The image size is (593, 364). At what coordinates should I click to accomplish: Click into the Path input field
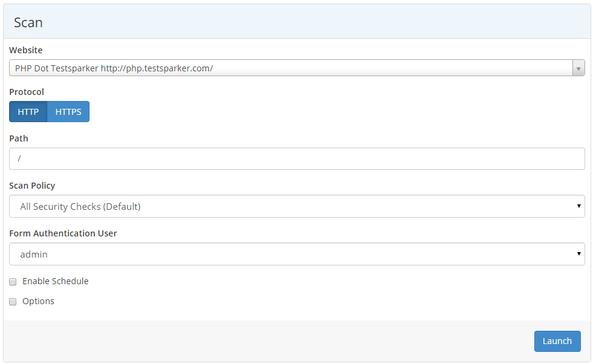pos(296,158)
